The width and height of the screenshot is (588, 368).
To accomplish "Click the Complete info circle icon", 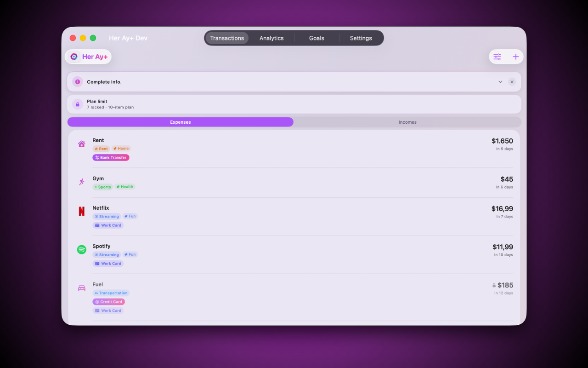I will (77, 82).
